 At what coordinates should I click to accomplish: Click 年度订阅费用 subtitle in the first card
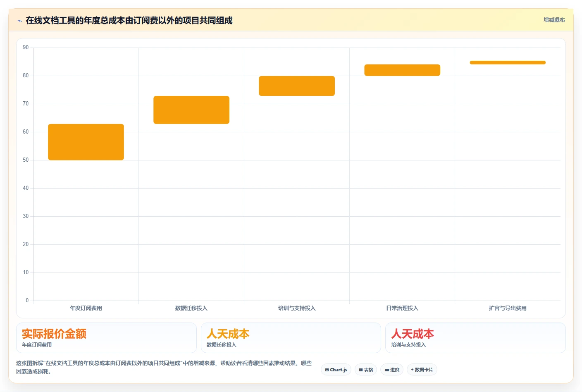pyautogui.click(x=37, y=345)
